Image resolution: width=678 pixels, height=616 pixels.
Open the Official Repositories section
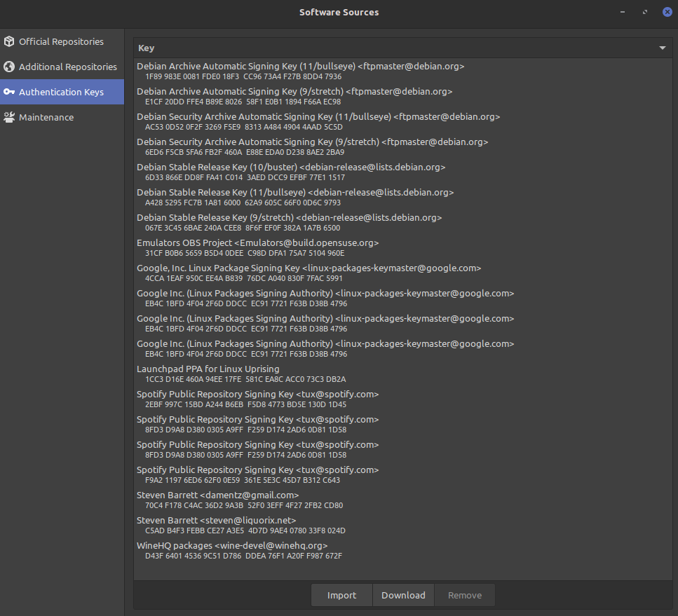[62, 41]
